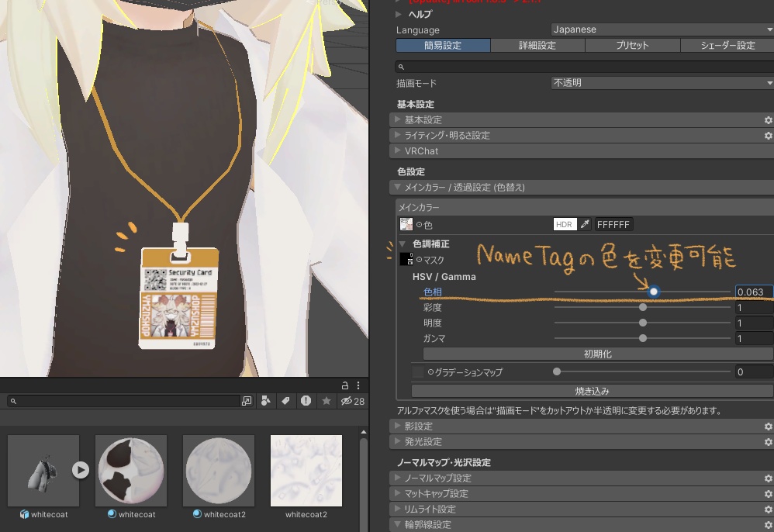Open gear menu for 発光設定
Image resolution: width=774 pixels, height=532 pixels.
[x=768, y=442]
